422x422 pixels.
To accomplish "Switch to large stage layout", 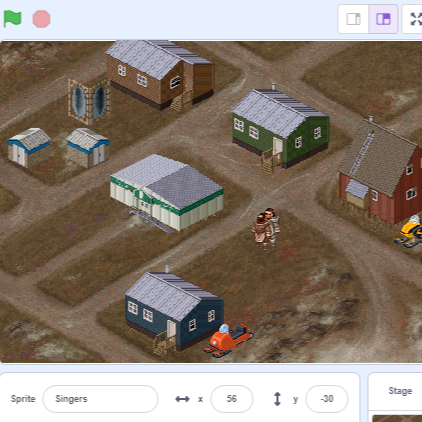I will [x=383, y=19].
